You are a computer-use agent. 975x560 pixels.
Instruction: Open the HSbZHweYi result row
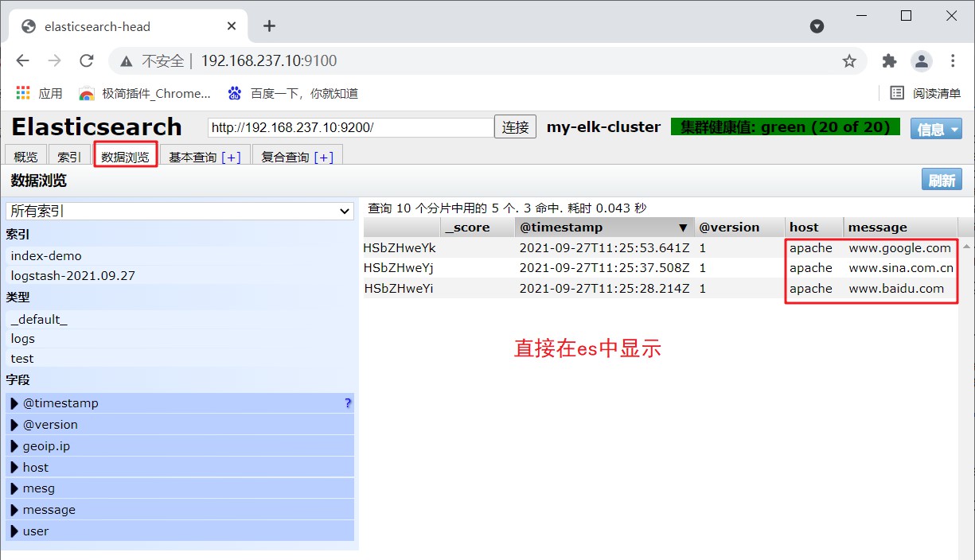[399, 289]
